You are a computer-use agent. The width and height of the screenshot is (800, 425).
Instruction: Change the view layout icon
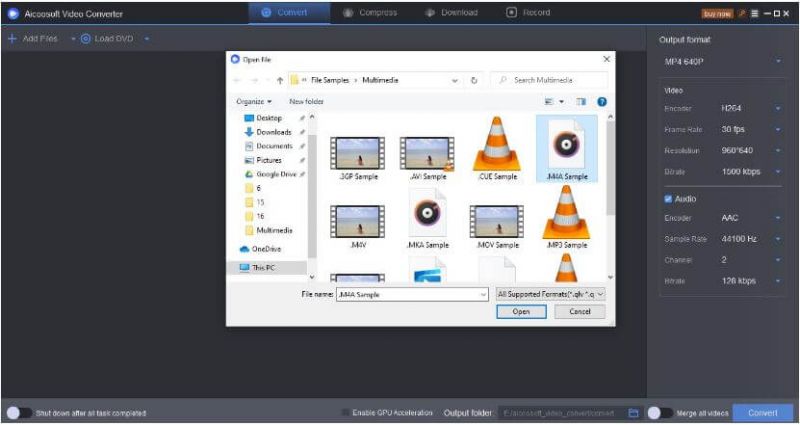549,102
